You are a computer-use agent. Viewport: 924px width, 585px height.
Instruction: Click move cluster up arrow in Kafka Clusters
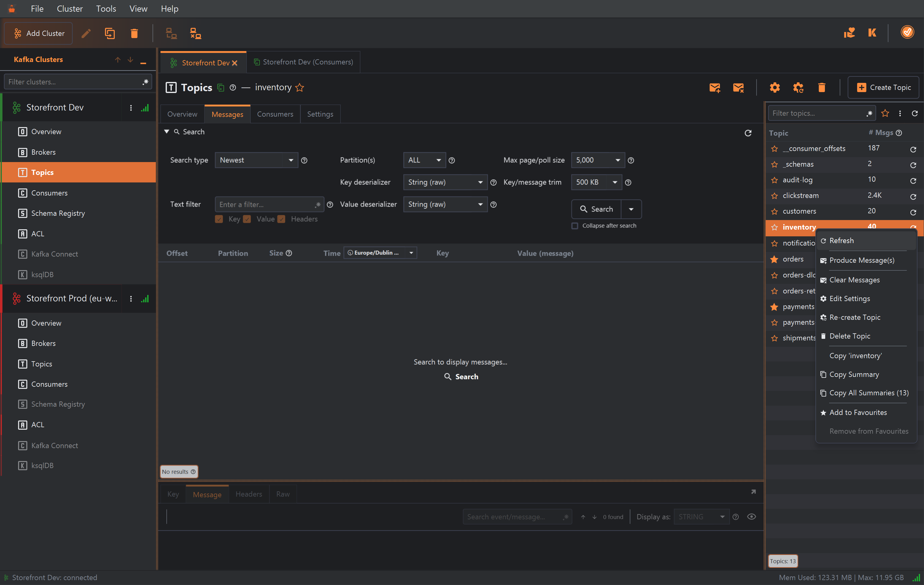(x=118, y=60)
